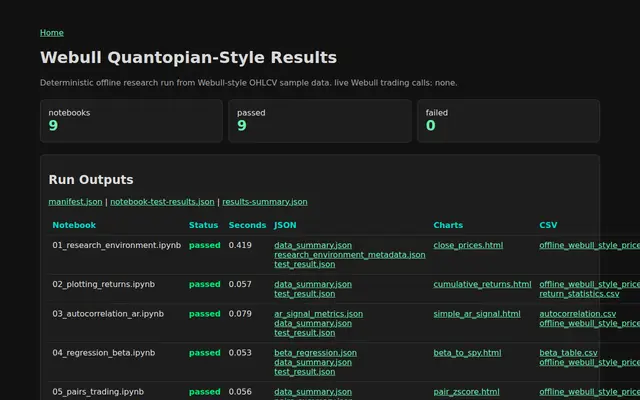Click the 0.419 seconds value
Viewport: 640px width, 400px height.
240,245
